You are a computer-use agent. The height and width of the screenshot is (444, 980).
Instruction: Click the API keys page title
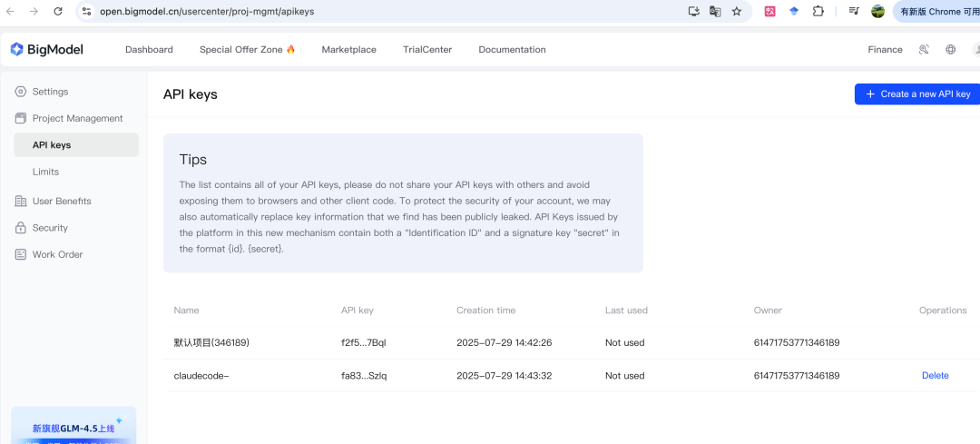tap(190, 94)
